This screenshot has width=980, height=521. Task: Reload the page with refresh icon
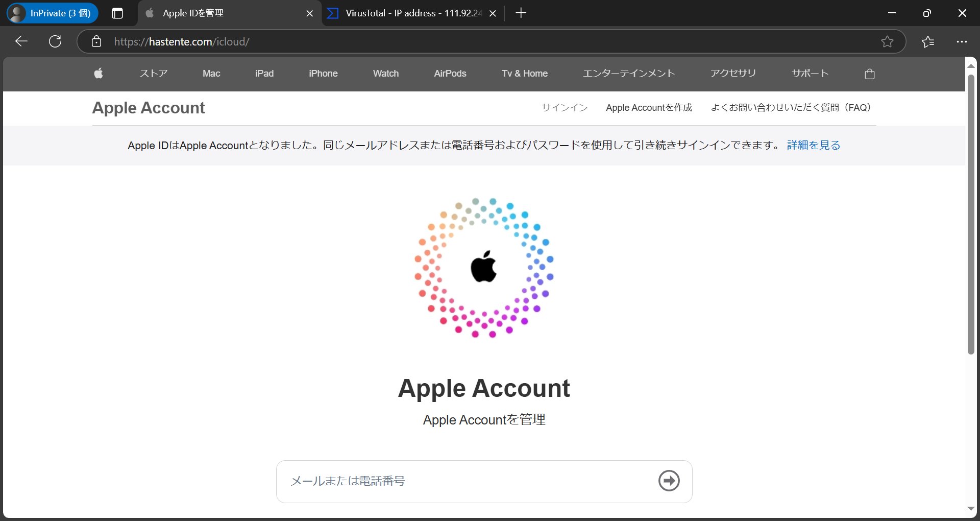coord(55,41)
